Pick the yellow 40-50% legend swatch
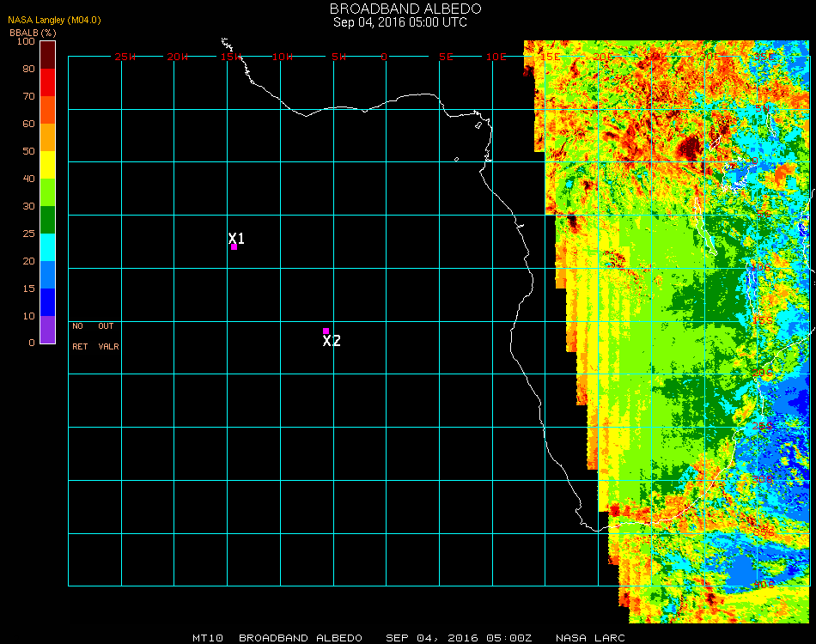The image size is (816, 644). tap(47, 164)
